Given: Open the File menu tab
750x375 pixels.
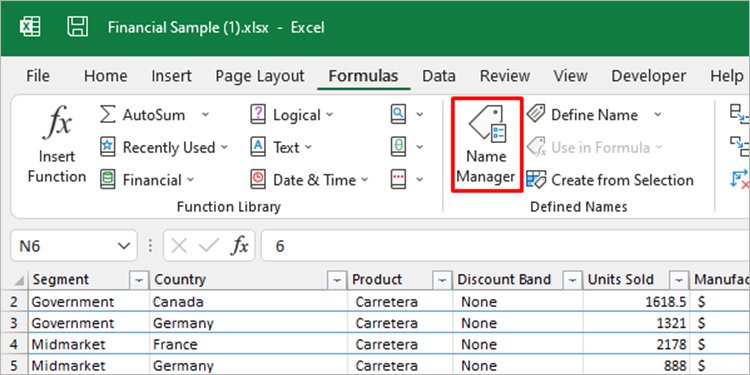Looking at the screenshot, I should click(38, 76).
